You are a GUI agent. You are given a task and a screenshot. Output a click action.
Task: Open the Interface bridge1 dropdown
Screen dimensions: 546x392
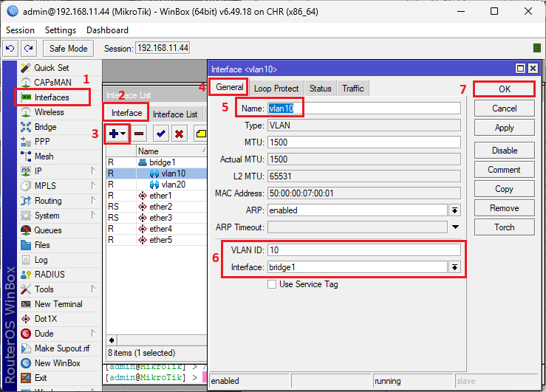pos(454,267)
